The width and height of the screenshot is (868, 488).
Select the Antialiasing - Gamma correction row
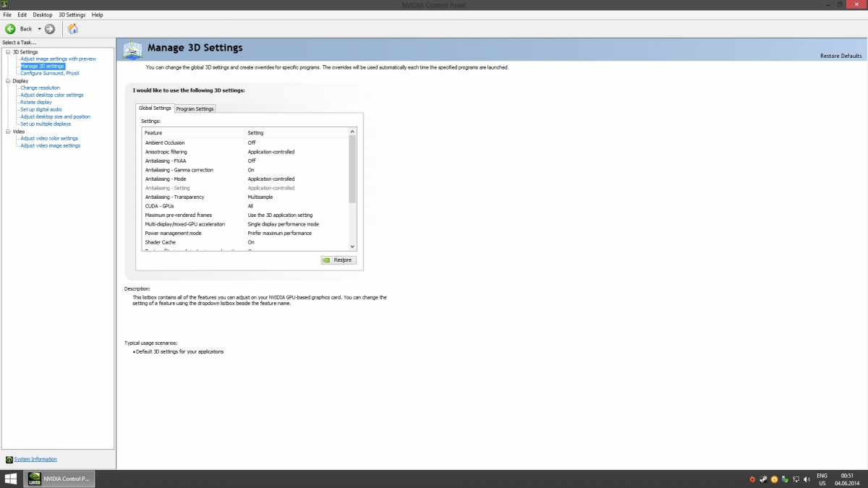(246, 170)
